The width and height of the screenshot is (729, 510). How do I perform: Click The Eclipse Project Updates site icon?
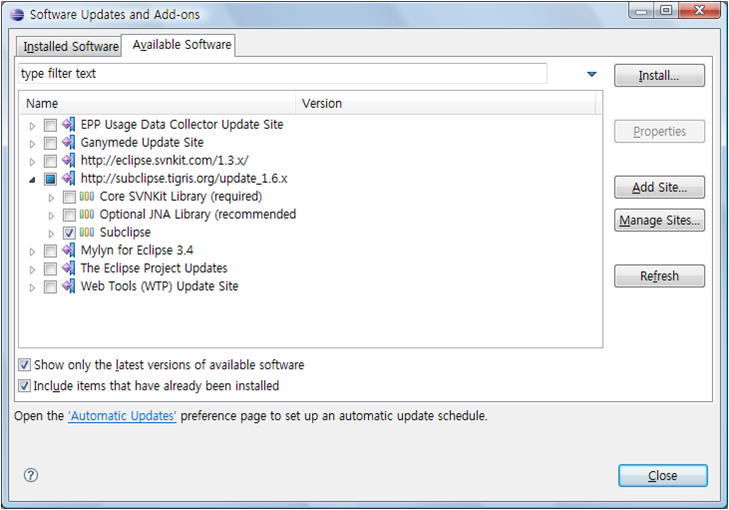[x=69, y=268]
